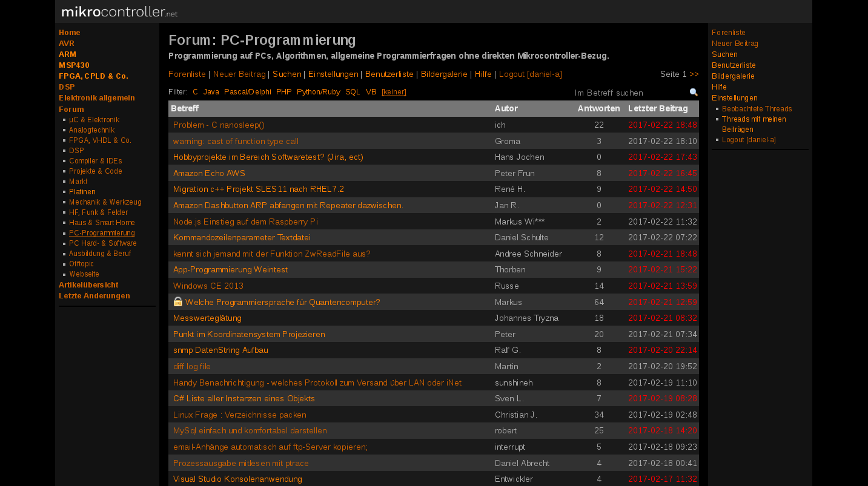868x486 pixels.
Task: Open FPGA, CPLD & Co. section
Action: point(93,76)
